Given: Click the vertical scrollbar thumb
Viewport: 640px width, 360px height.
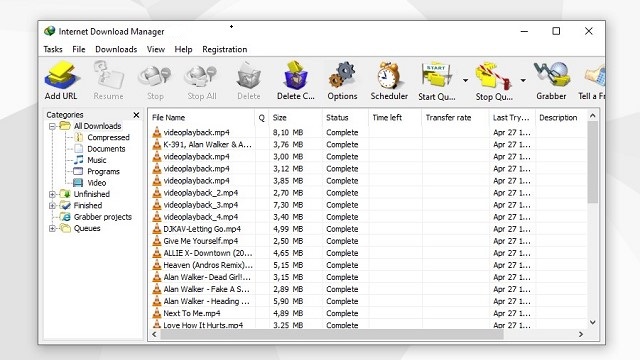Looking at the screenshot, I should click(x=593, y=162).
